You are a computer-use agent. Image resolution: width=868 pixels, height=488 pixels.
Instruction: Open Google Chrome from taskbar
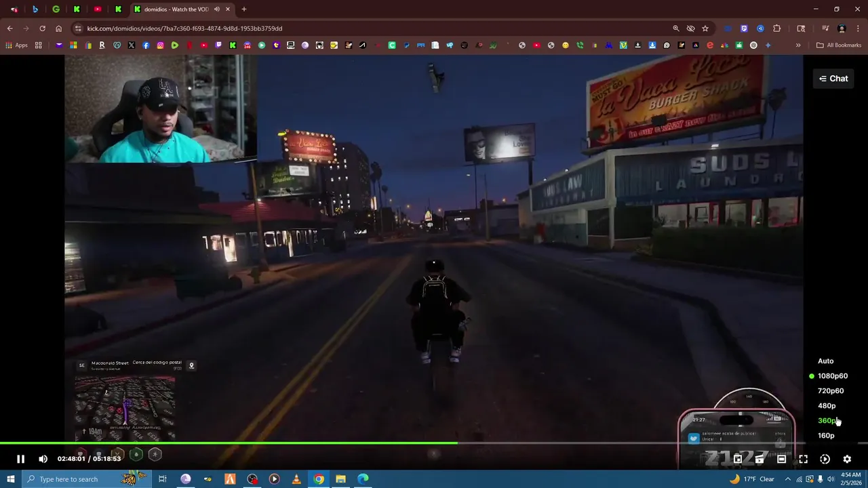[319, 479]
